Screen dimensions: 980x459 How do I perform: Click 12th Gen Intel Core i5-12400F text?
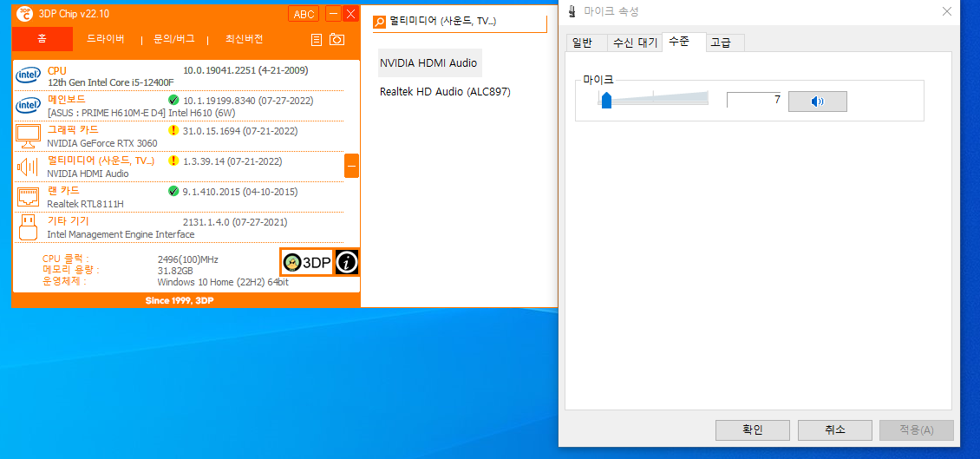click(111, 82)
